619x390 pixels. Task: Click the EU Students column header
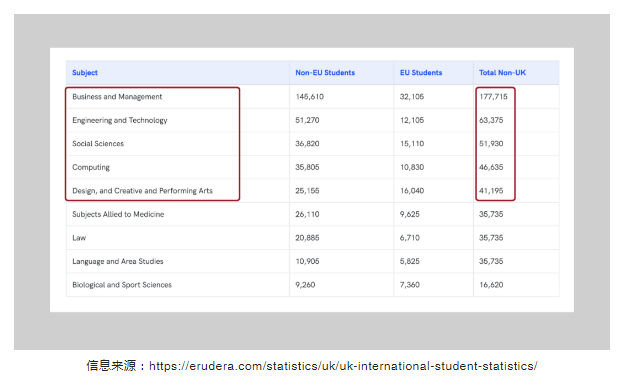click(421, 73)
